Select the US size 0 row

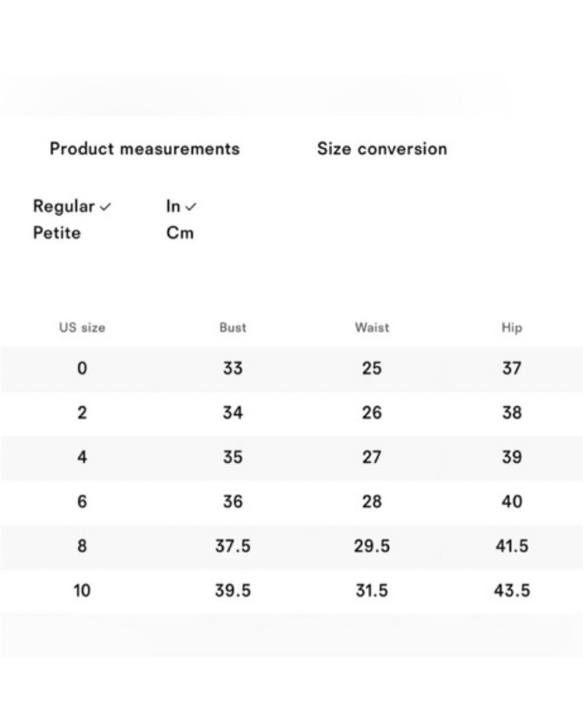(291, 369)
